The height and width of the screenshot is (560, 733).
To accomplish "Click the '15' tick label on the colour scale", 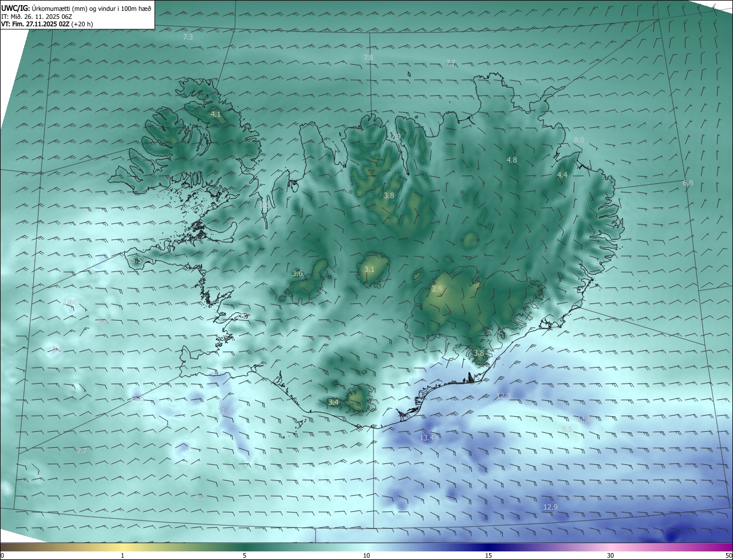I will [488, 555].
